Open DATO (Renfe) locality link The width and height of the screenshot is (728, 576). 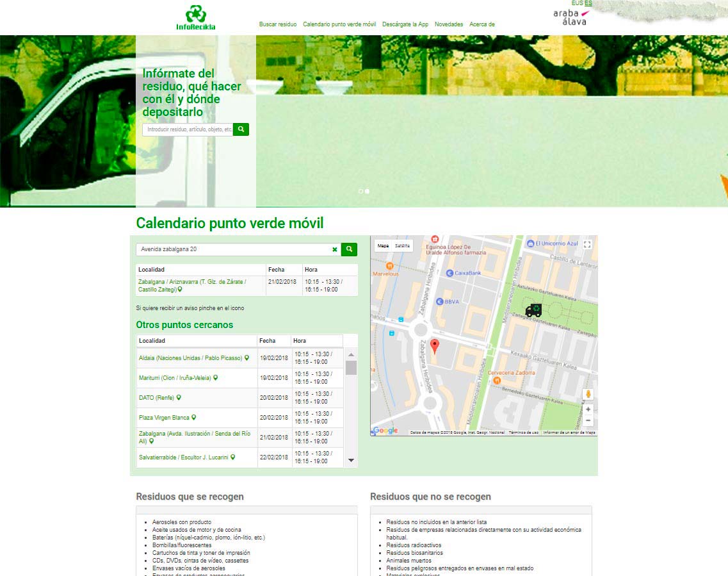[x=156, y=398]
